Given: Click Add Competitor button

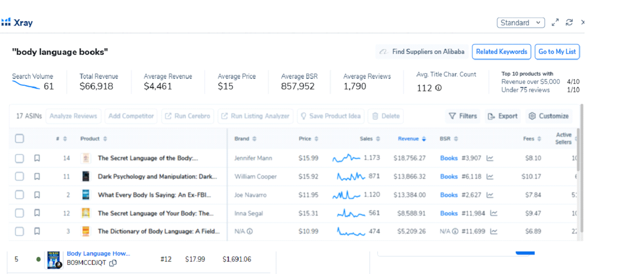Looking at the screenshot, I should click(131, 116).
